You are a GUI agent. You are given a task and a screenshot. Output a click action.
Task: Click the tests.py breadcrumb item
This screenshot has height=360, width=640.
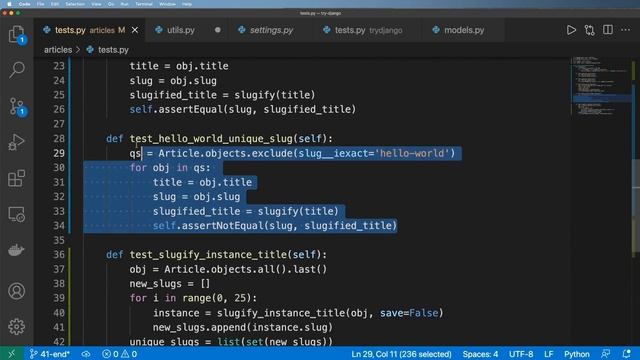[x=108, y=50]
